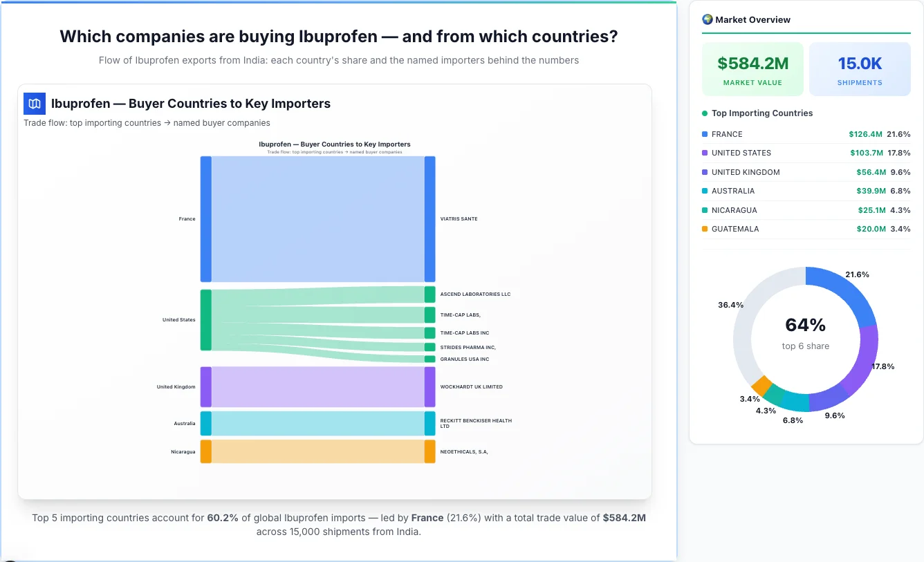Click the 15.0K Shipments card
924x562 pixels.
click(x=860, y=68)
